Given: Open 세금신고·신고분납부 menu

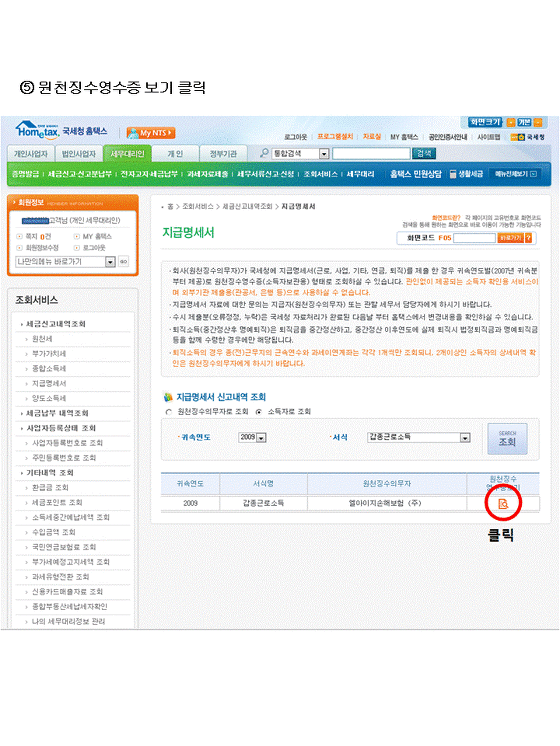Looking at the screenshot, I should (79, 174).
